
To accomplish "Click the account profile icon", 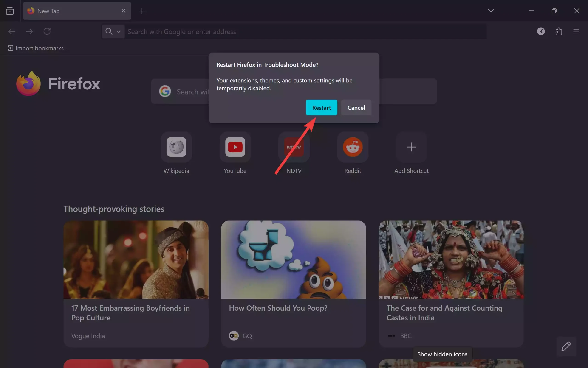I will click(541, 31).
